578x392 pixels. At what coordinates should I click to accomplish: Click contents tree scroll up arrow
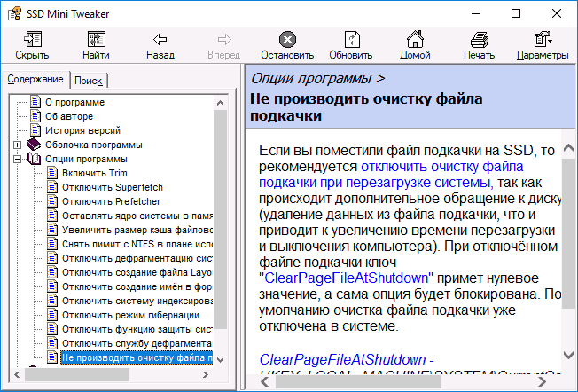(x=221, y=103)
